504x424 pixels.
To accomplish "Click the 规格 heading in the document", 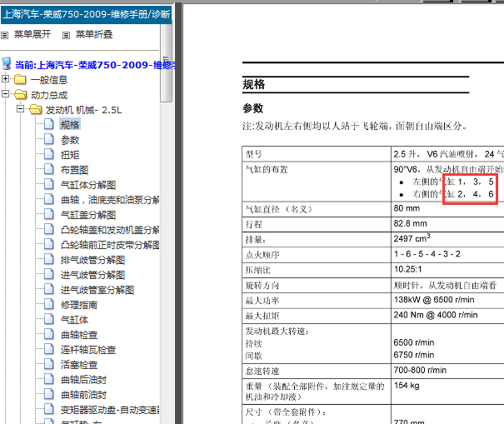I will tap(253, 84).
